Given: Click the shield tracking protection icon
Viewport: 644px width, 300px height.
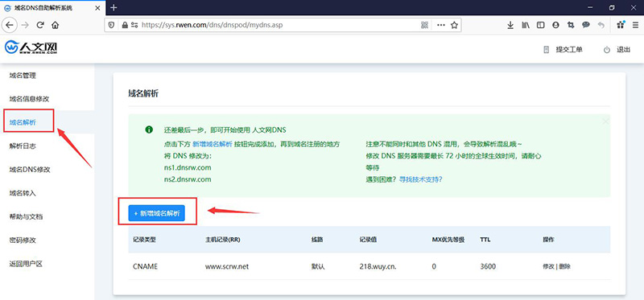Looking at the screenshot, I should pyautogui.click(x=111, y=25).
